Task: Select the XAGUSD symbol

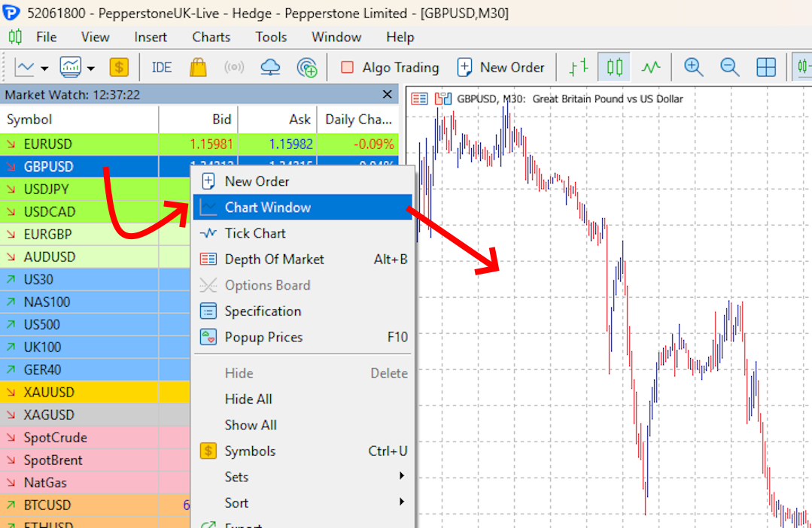Action: point(49,415)
